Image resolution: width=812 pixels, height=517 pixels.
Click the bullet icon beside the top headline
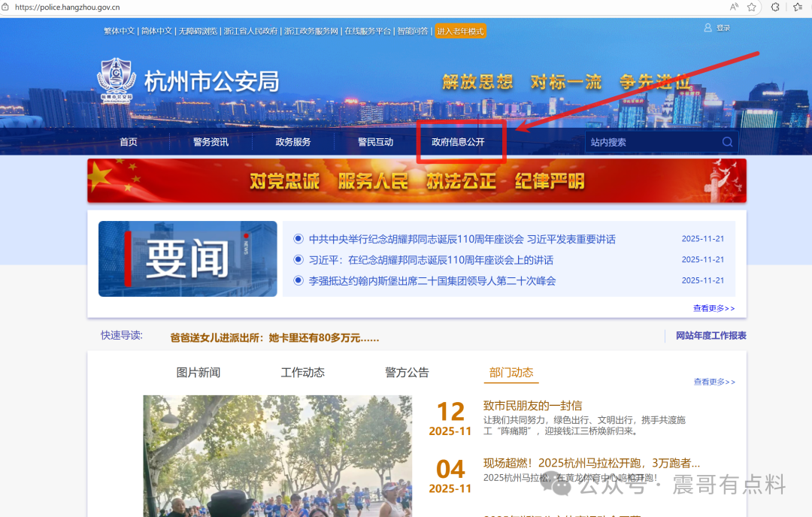click(x=298, y=238)
